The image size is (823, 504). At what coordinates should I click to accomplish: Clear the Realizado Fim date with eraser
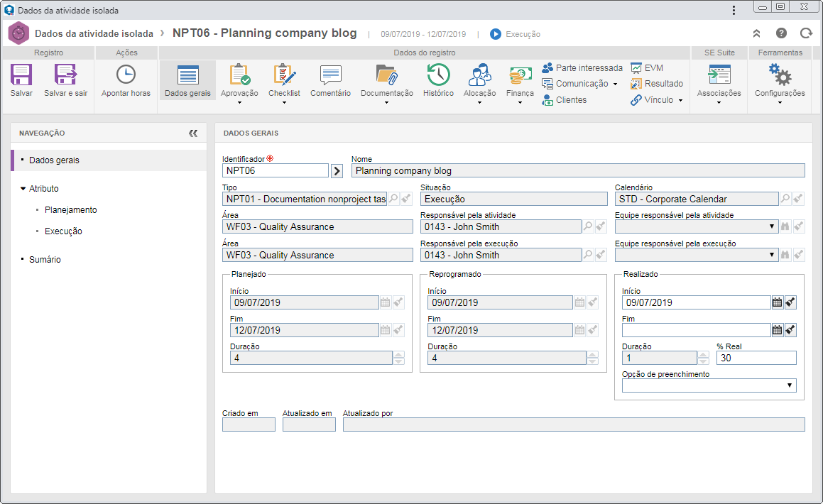[x=790, y=330]
